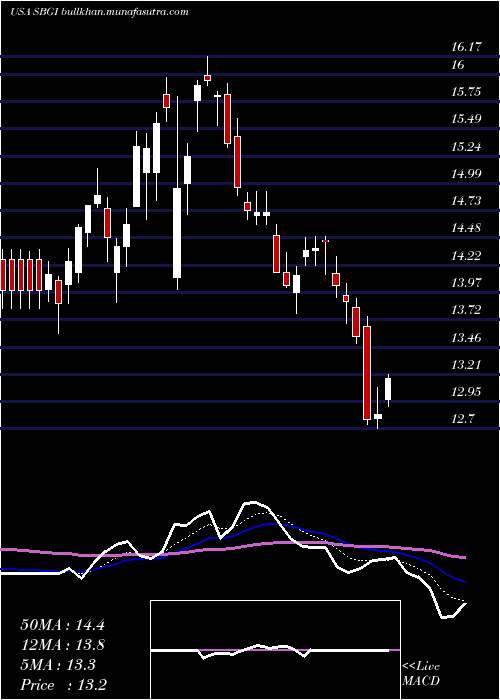Click inside the MACD inset chart box
Image resolution: width=500 pixels, height=700 pixels.
(275, 650)
